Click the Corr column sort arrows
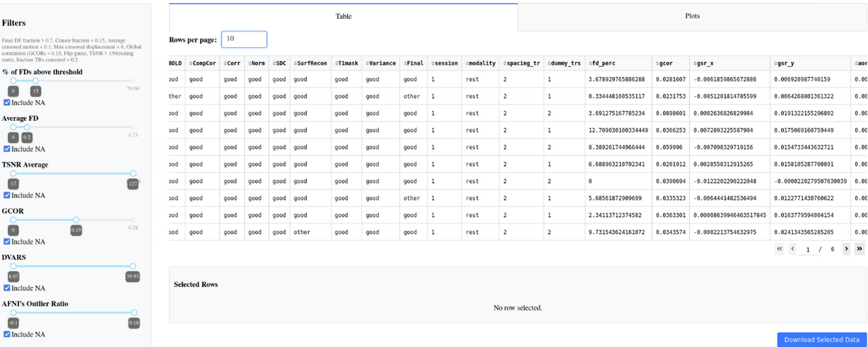The height and width of the screenshot is (347, 868). pyautogui.click(x=225, y=63)
